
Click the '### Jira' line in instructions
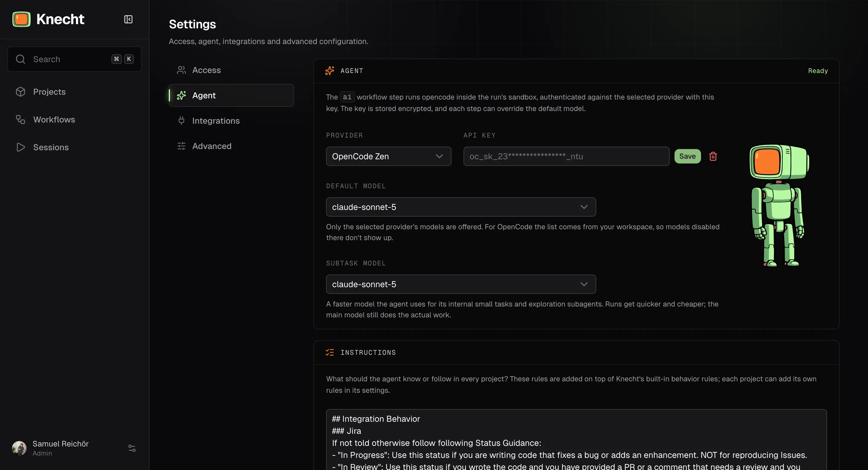pos(346,431)
